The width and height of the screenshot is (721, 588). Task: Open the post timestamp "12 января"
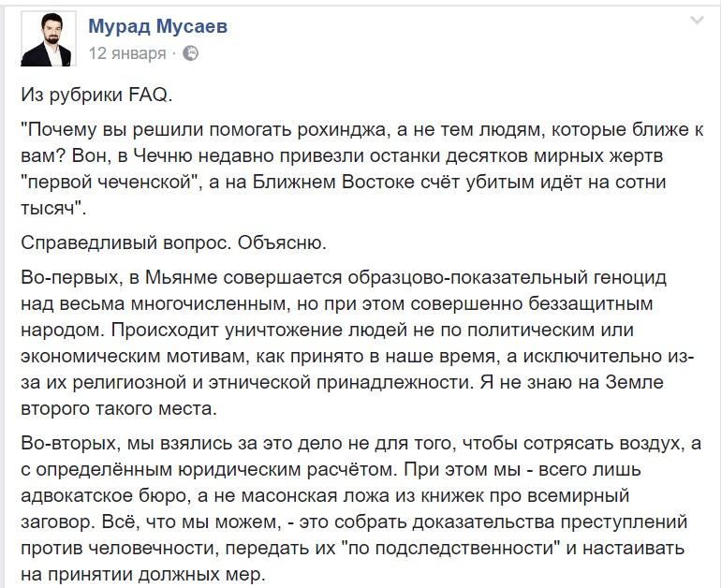pos(126,53)
